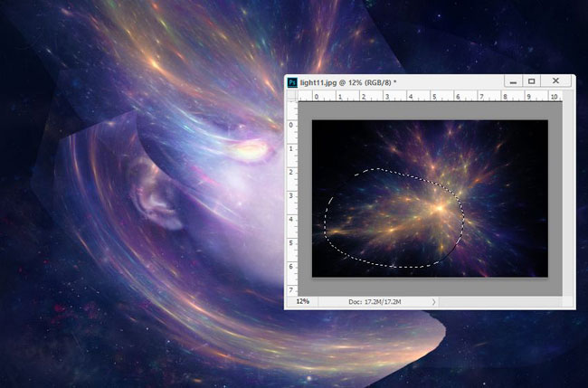The image size is (588, 388).
Task: Click the horizontal ruler of light11.jpg
Action: [x=430, y=97]
